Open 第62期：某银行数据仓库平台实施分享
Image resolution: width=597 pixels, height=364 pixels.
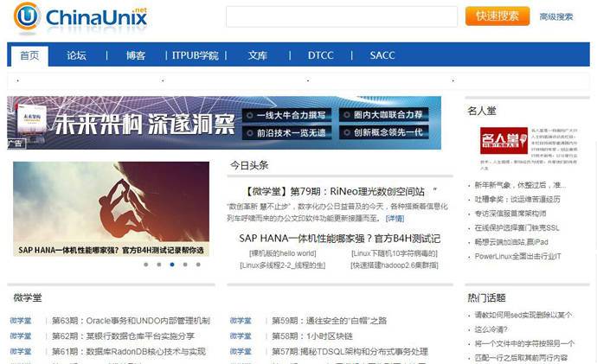(x=123, y=336)
